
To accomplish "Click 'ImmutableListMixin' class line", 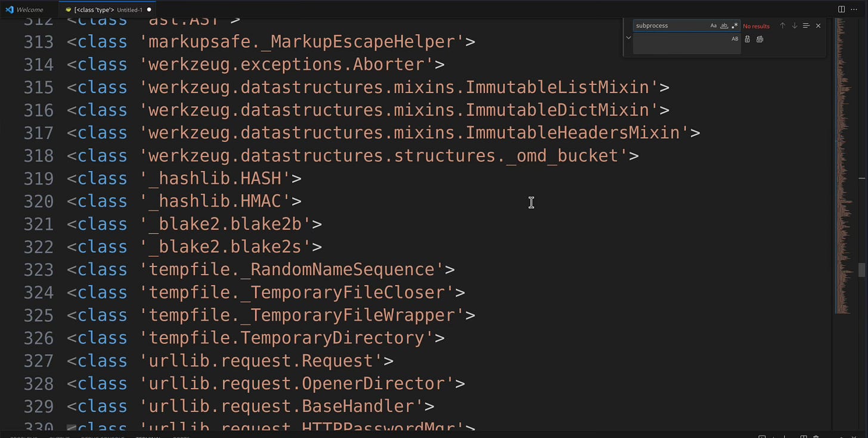I will click(368, 87).
